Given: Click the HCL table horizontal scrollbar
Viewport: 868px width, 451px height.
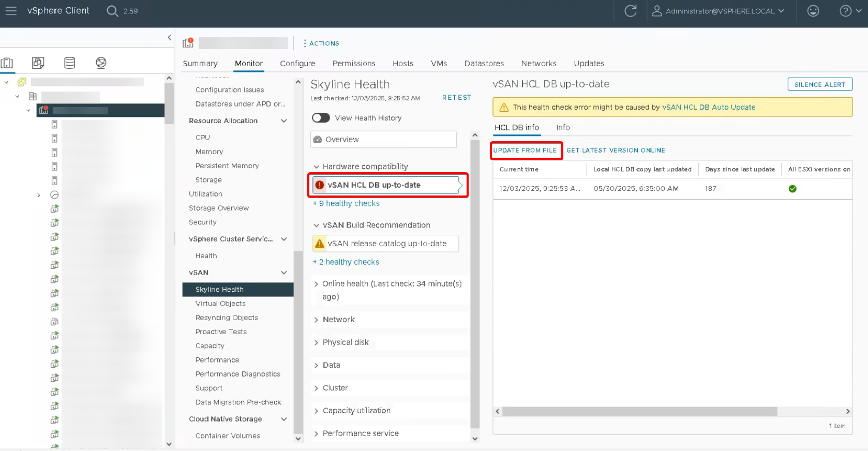Looking at the screenshot, I should 639,411.
